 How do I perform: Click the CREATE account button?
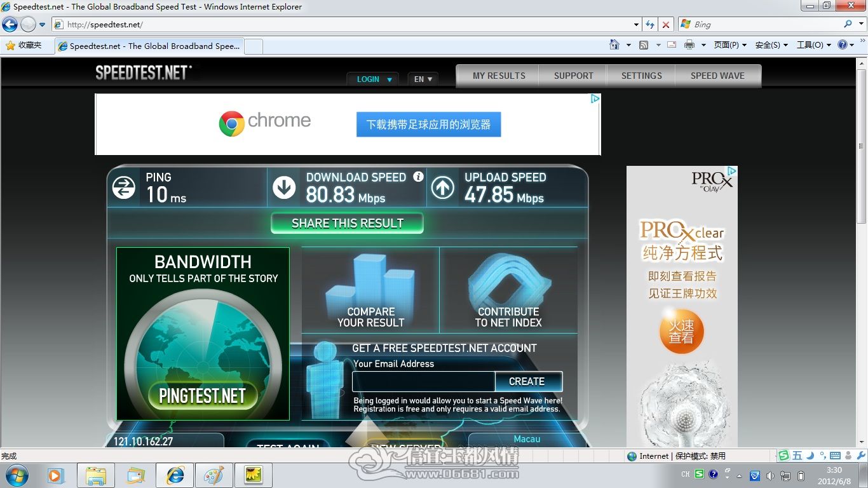tap(527, 381)
